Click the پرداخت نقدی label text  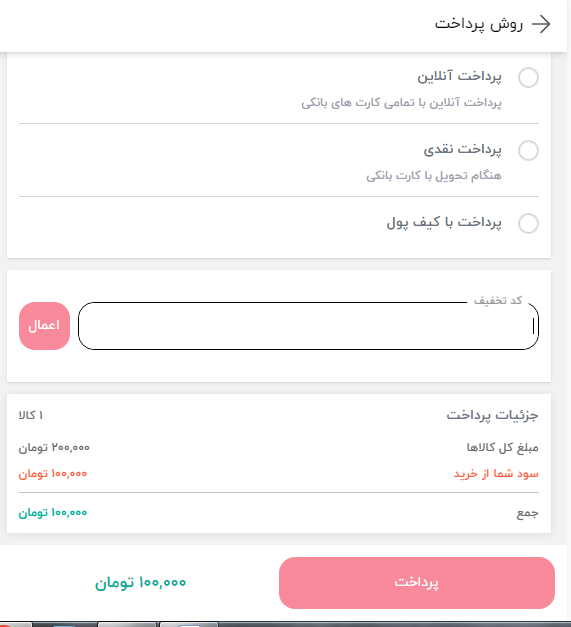(x=462, y=149)
